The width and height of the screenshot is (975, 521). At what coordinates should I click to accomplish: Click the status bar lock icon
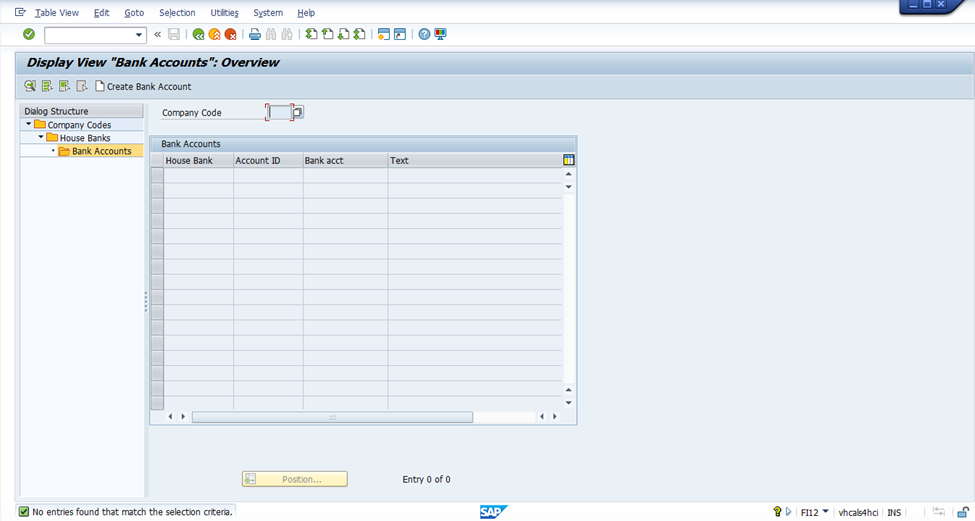(963, 512)
